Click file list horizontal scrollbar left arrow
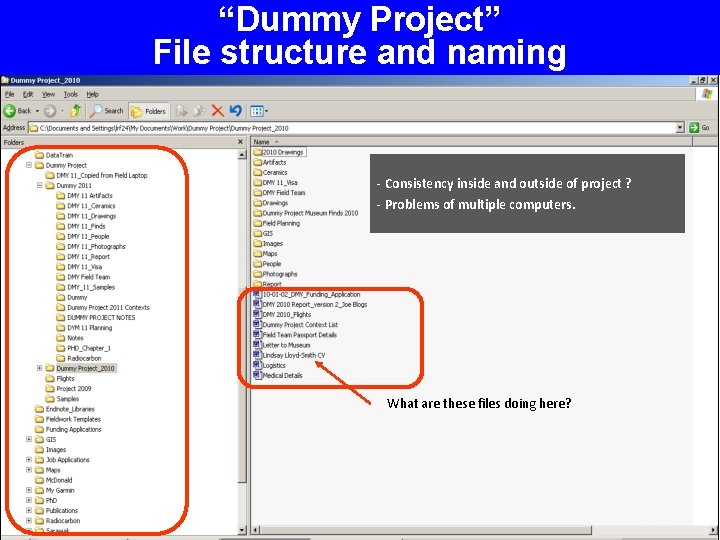The height and width of the screenshot is (540, 720). (x=256, y=530)
